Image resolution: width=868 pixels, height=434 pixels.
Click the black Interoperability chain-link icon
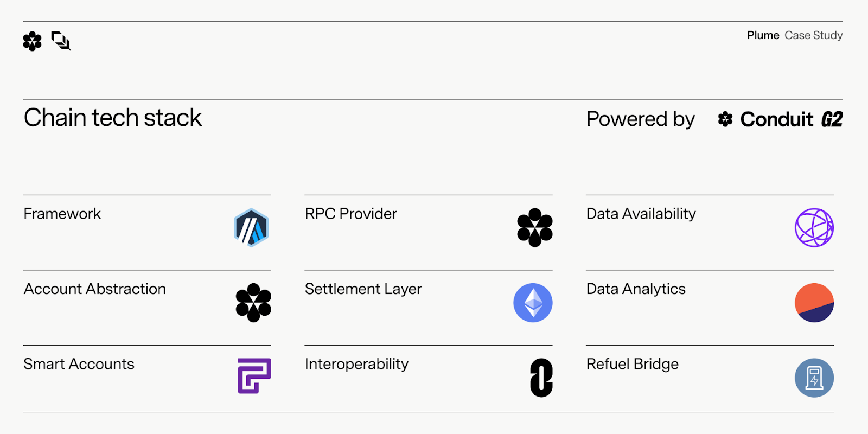(x=541, y=378)
